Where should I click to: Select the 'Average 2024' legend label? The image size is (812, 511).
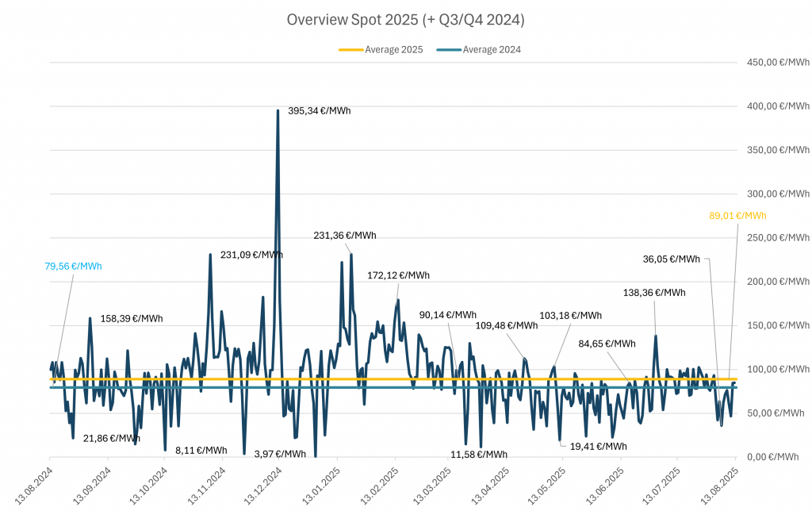tap(492, 49)
